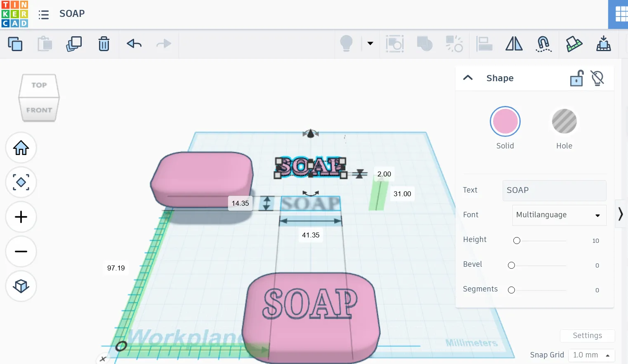
Task: Hide the selected shape
Action: pos(597,78)
